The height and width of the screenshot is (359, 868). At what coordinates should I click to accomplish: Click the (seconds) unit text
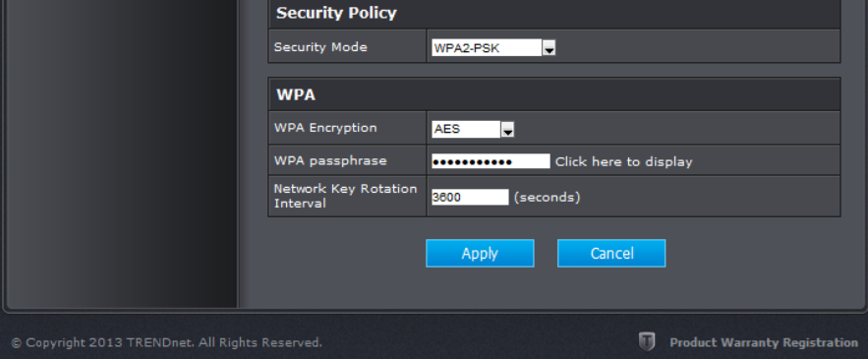(x=547, y=198)
